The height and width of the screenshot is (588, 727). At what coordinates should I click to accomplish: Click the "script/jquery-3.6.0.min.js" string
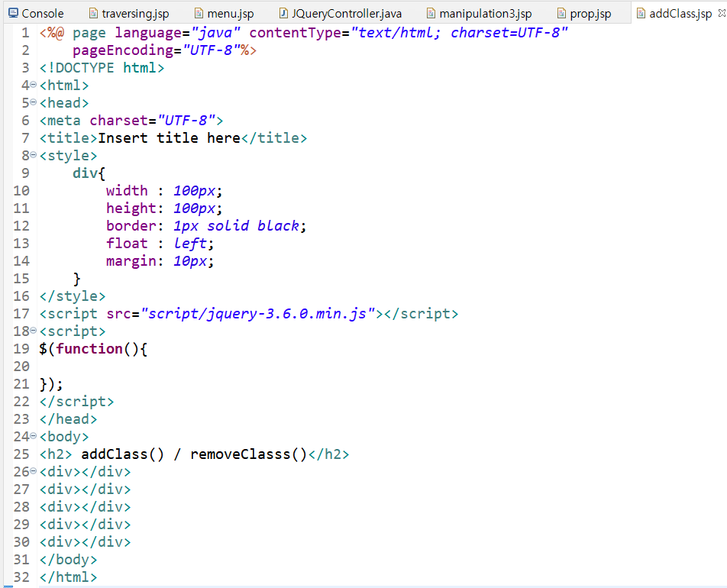258,314
